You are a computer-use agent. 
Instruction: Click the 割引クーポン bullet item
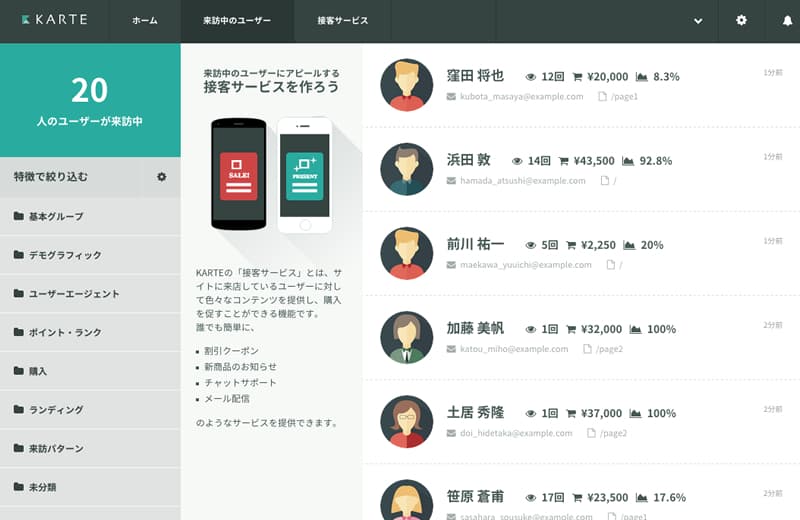point(231,351)
